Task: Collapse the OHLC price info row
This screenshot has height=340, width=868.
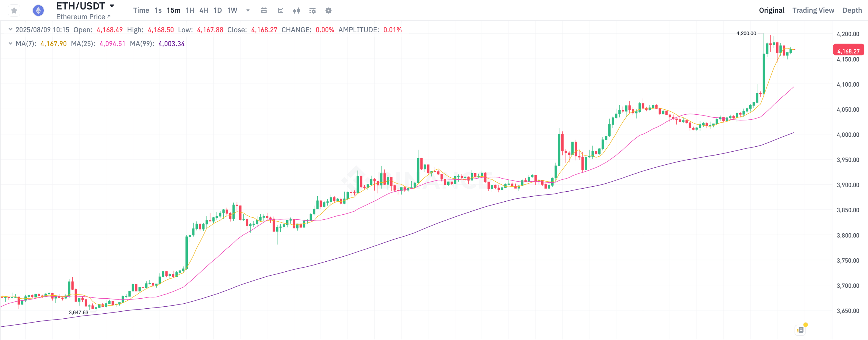Action: pyautogui.click(x=10, y=30)
